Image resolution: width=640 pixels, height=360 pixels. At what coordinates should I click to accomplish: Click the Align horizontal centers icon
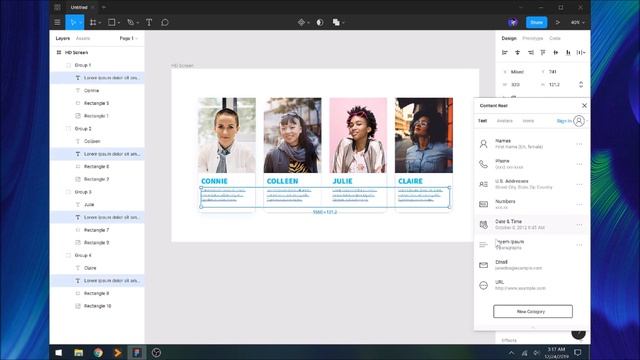(x=518, y=52)
